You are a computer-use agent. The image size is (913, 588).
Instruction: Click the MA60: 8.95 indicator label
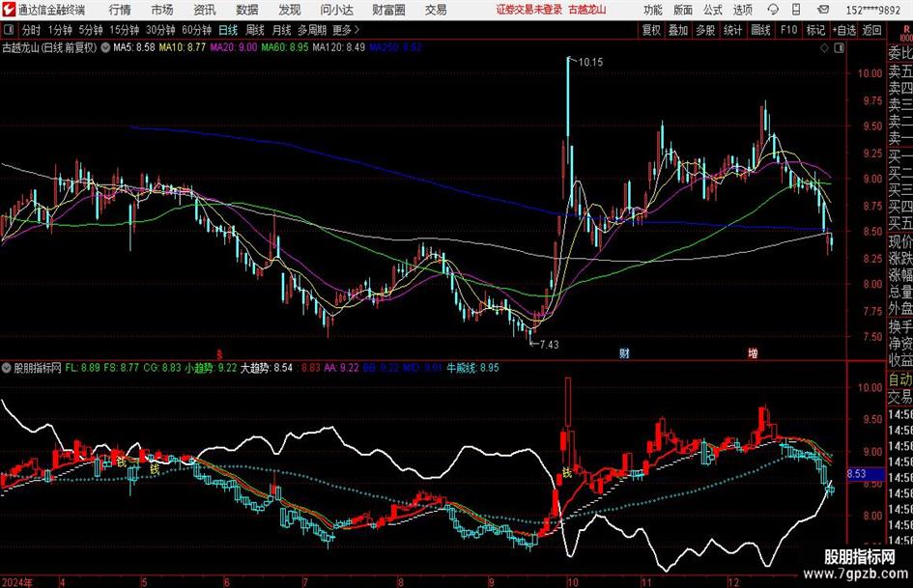click(285, 47)
